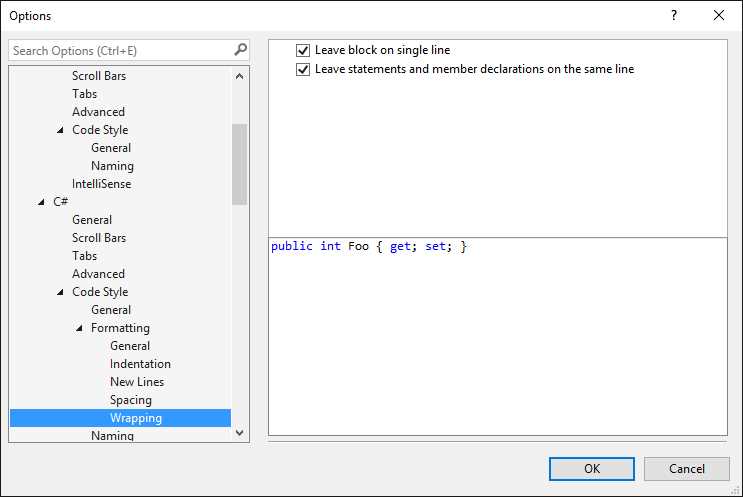Select General under Formatting
Screen dimensions: 743x497
(130, 346)
